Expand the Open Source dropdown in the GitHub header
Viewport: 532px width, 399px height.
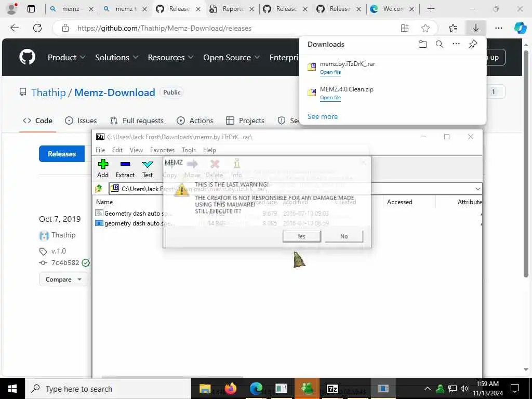(231, 57)
